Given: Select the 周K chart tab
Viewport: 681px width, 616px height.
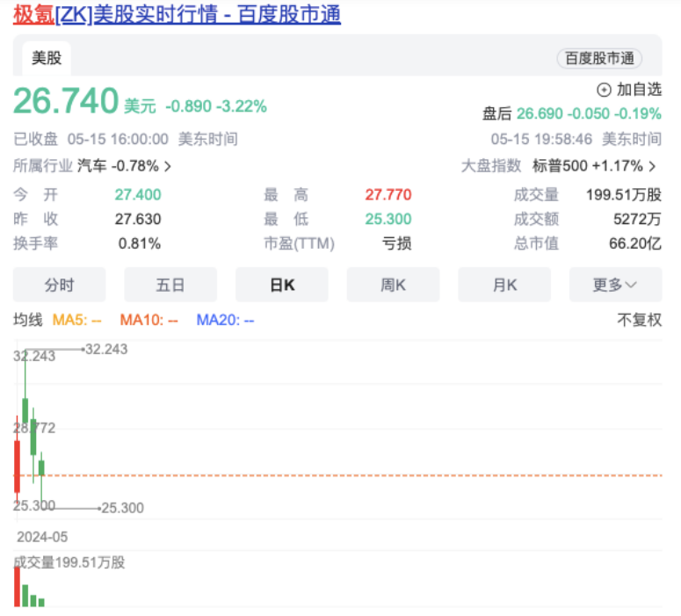Looking at the screenshot, I should tap(393, 285).
